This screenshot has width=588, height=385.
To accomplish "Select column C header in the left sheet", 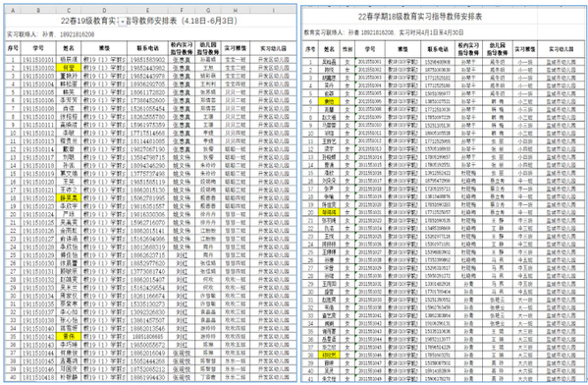I will tap(69, 11).
